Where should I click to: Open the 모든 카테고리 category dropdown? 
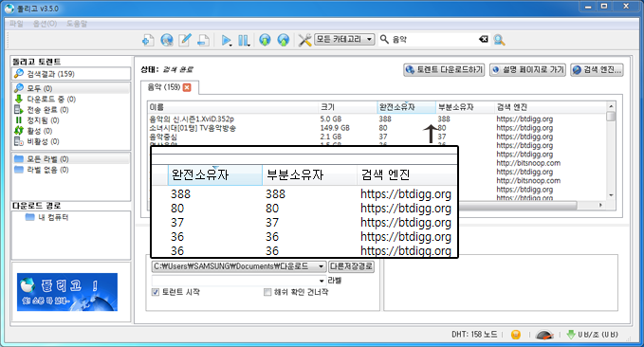[x=344, y=39]
